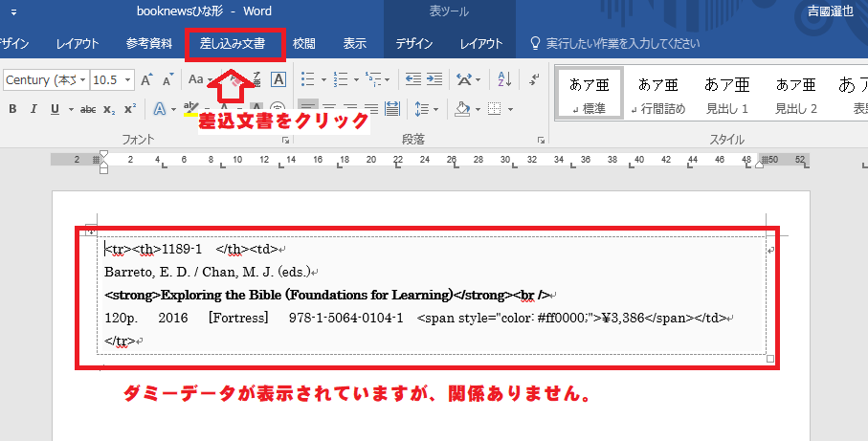This screenshot has height=441, width=868.
Task: Apply the 見出し 1 style
Action: (726, 95)
